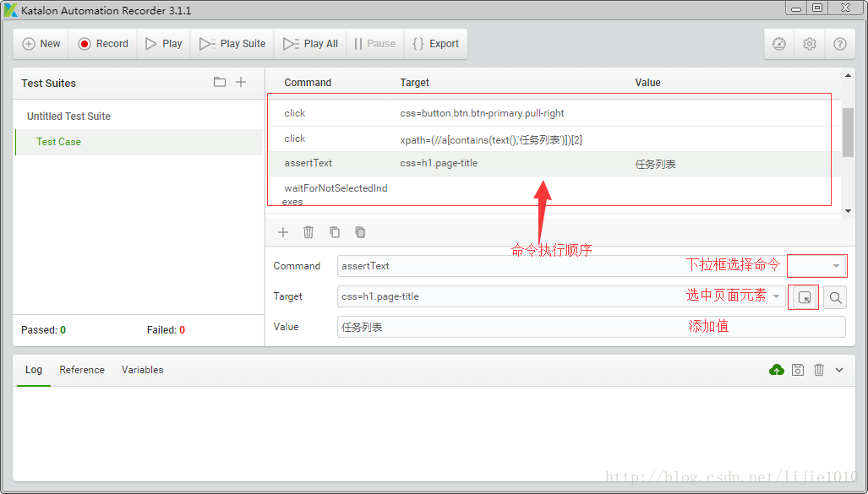Image resolution: width=868 pixels, height=494 pixels.
Task: Select the click css=button.btn.btn-primary.pull-right row
Action: click(x=554, y=113)
